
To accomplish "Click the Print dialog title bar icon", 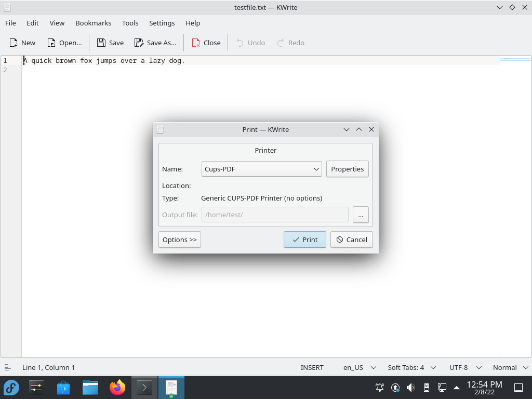I will point(160,129).
